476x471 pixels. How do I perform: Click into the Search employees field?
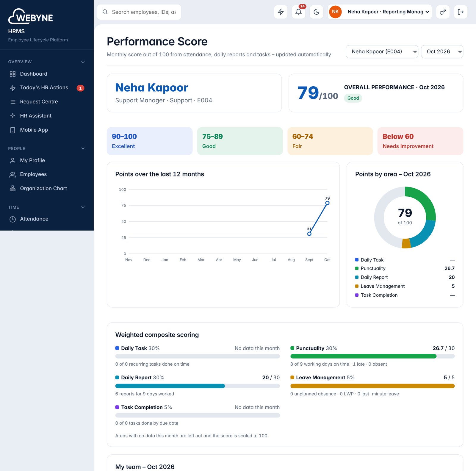[x=139, y=12]
